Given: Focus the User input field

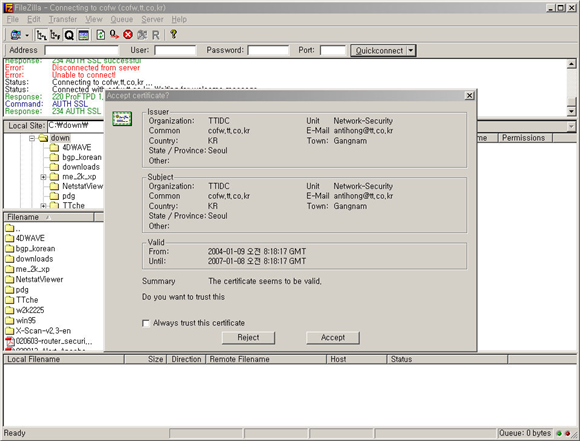Looking at the screenshot, I should (x=175, y=50).
